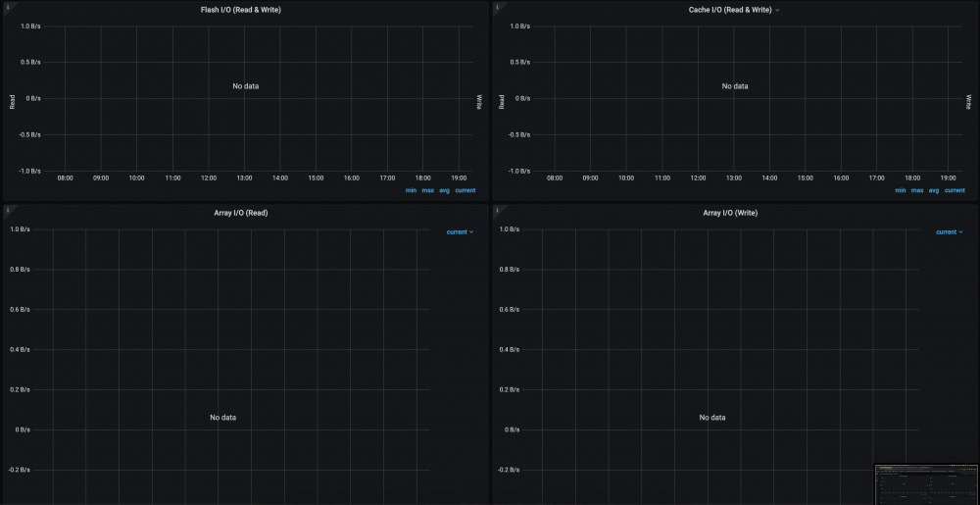The image size is (980, 505).
Task: Sort Cache I/O legend by min
Action: point(900,190)
